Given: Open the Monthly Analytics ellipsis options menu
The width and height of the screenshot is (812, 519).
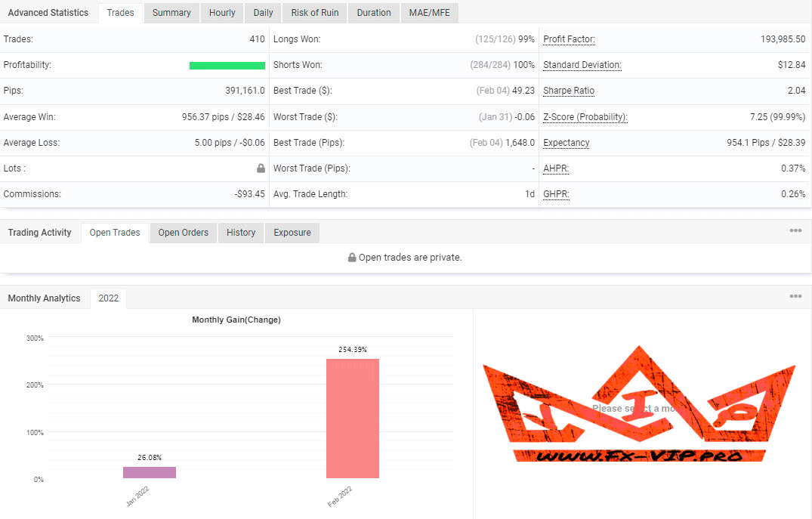Looking at the screenshot, I should pyautogui.click(x=795, y=296).
